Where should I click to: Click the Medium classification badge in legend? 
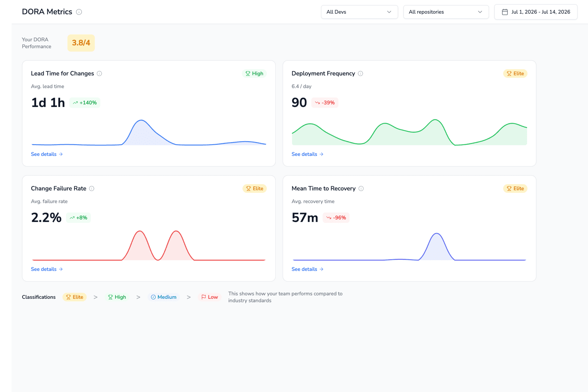click(164, 297)
